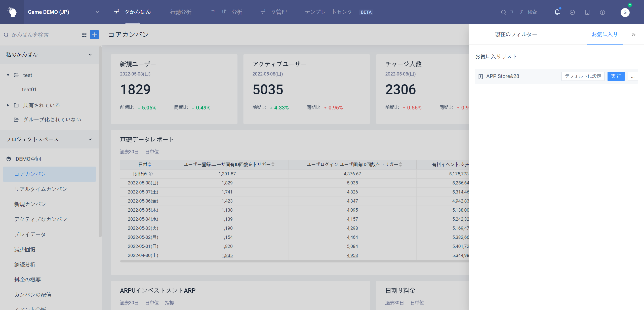
Task: Sort the table by 日付 column
Action: pyautogui.click(x=150, y=165)
